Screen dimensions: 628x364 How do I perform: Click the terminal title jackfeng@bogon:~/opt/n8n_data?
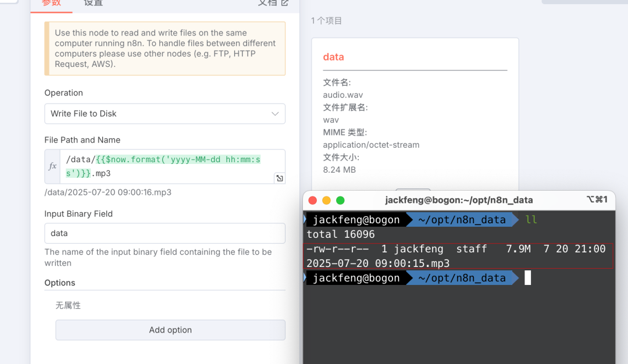click(x=459, y=200)
